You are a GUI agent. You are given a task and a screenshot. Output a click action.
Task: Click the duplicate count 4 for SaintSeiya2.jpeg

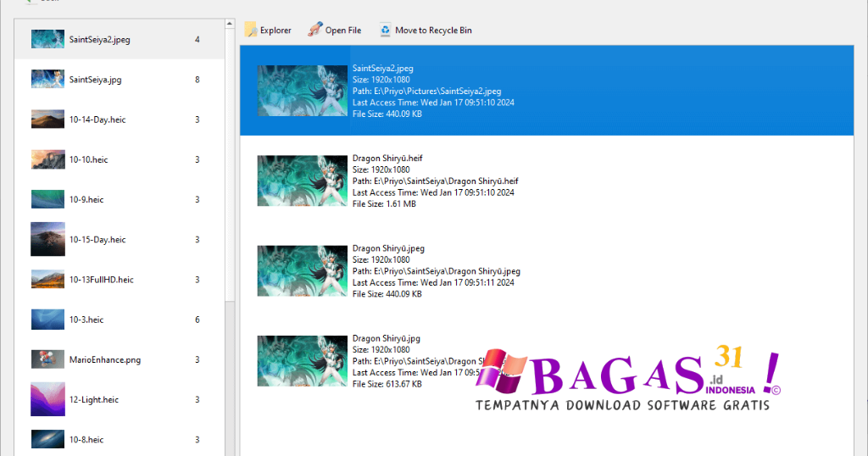pos(197,39)
